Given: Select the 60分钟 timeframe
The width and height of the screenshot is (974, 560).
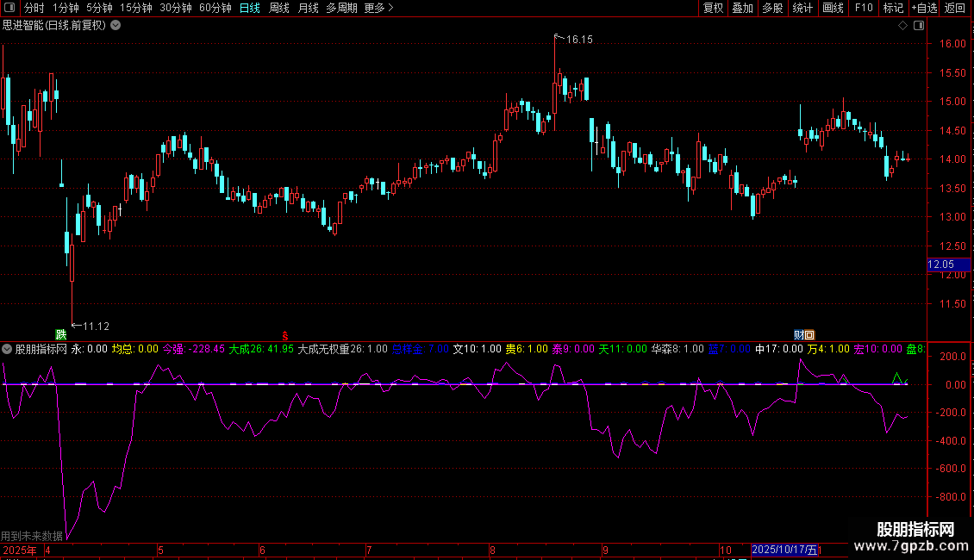Looking at the screenshot, I should tap(215, 8).
